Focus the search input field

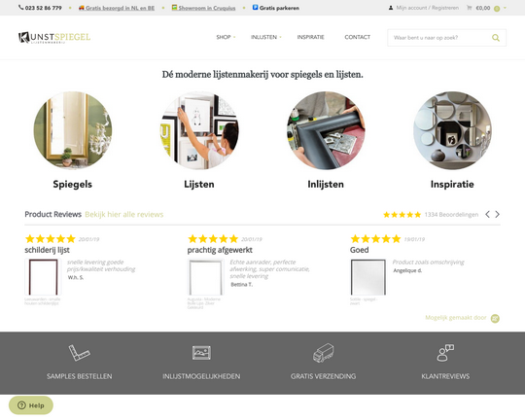[439, 38]
